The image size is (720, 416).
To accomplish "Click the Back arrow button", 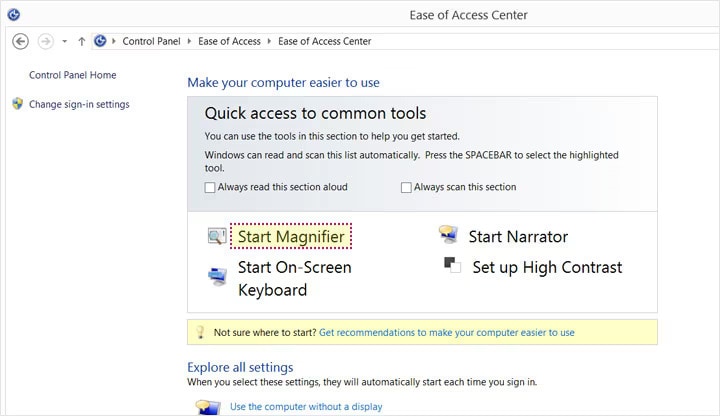I will click(x=19, y=41).
